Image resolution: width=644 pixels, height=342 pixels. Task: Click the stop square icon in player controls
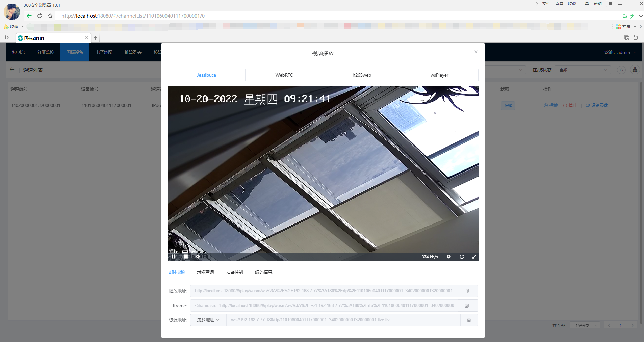click(186, 256)
